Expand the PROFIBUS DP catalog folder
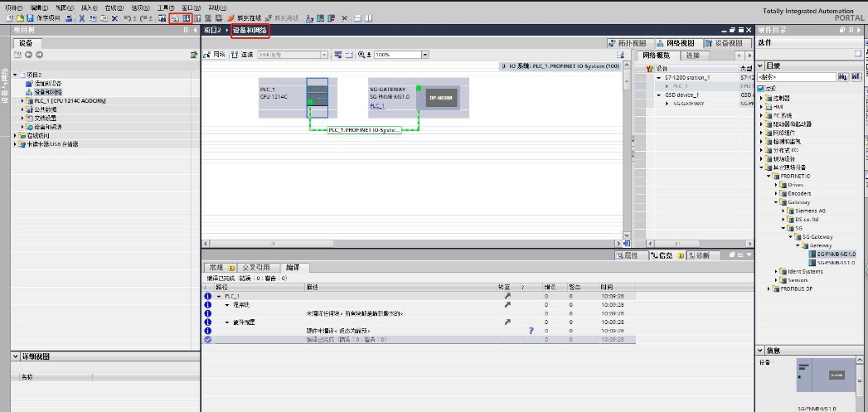This screenshot has height=412, width=868. [x=769, y=289]
